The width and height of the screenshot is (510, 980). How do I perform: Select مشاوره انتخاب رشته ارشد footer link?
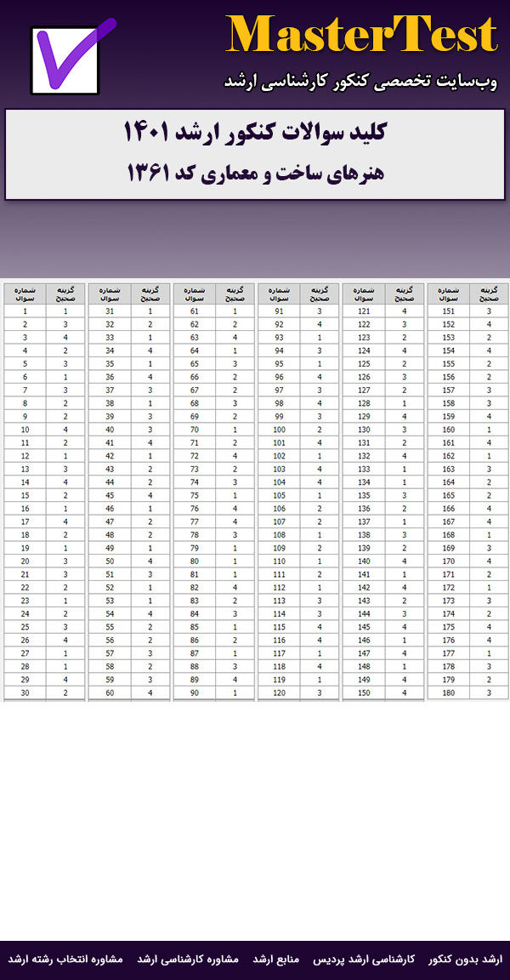click(65, 959)
